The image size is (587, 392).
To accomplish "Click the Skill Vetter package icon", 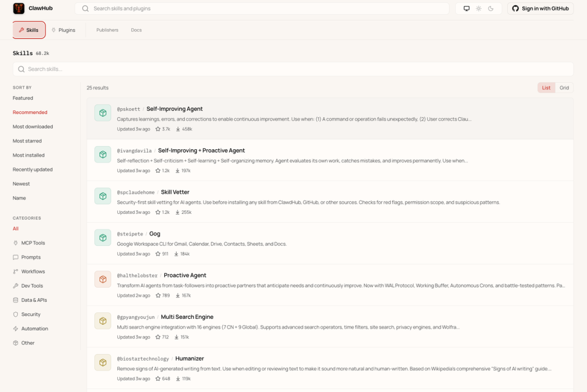I will [103, 195].
